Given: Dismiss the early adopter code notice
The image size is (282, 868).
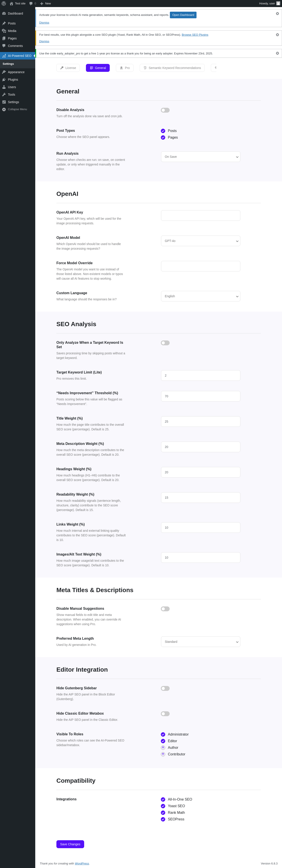Looking at the screenshot, I should point(277,53).
